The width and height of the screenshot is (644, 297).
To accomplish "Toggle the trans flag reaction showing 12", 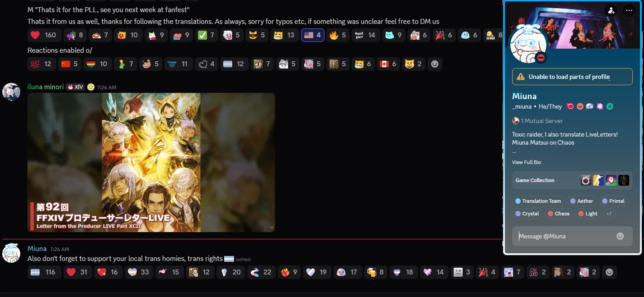I will [x=234, y=64].
